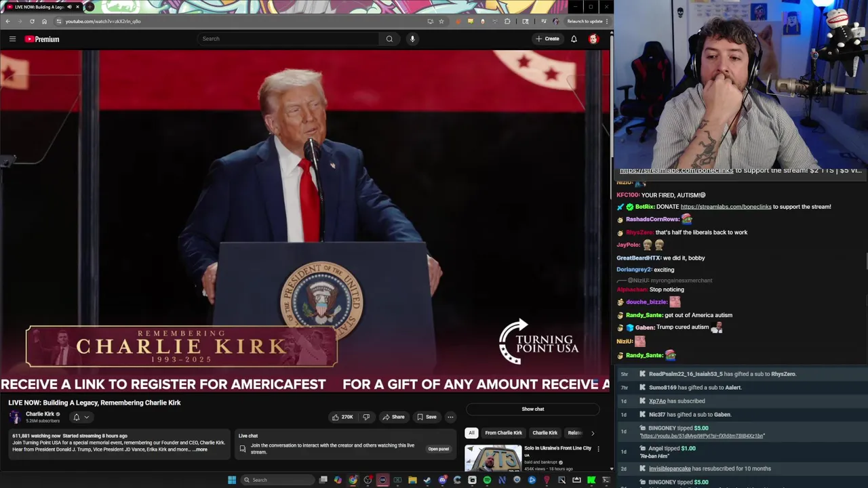
Task: Click RhysZero username in gift event
Action: pyautogui.click(x=783, y=373)
